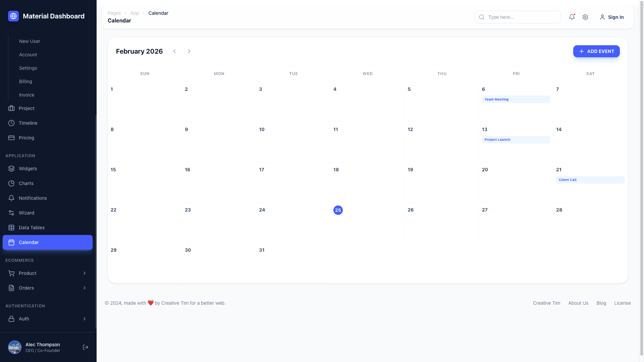Select the Calendar sidebar entry
The height and width of the screenshot is (362, 644).
coord(47,242)
